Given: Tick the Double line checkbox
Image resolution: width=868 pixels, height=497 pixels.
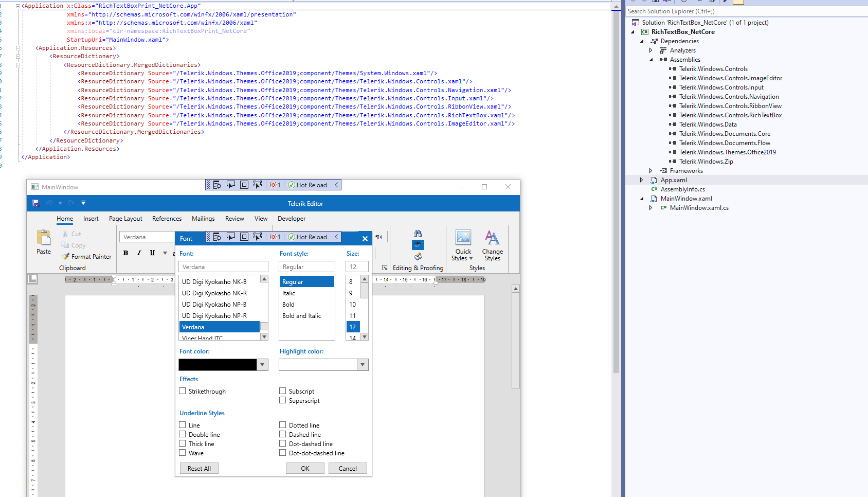Looking at the screenshot, I should pos(182,434).
